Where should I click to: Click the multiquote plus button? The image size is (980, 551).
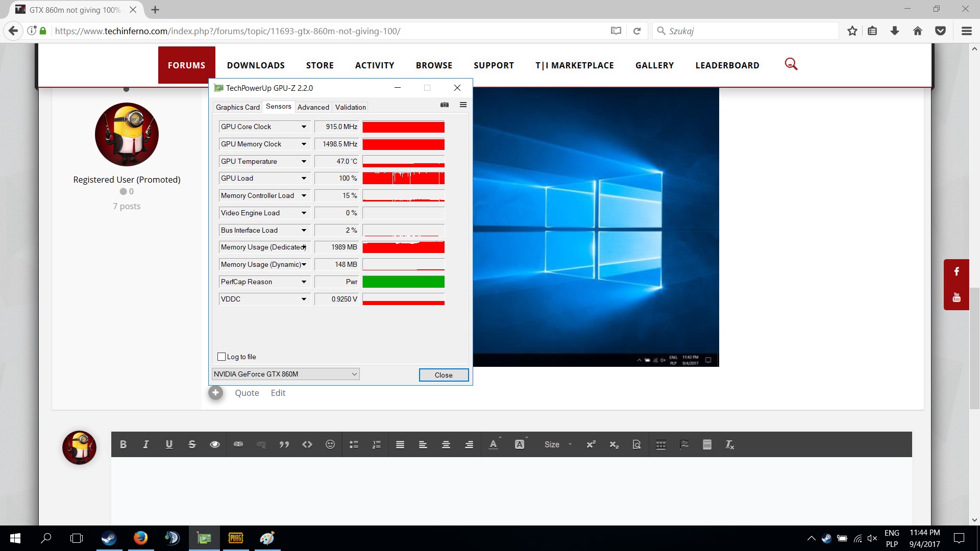click(215, 393)
